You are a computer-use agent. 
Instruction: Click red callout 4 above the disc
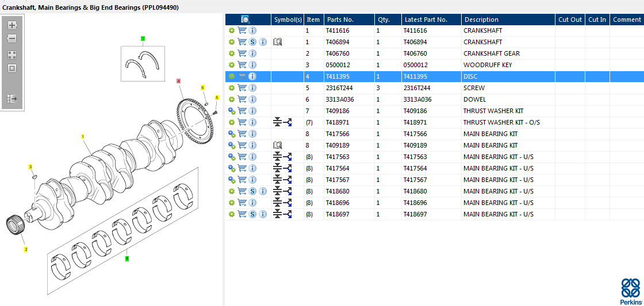(178, 81)
